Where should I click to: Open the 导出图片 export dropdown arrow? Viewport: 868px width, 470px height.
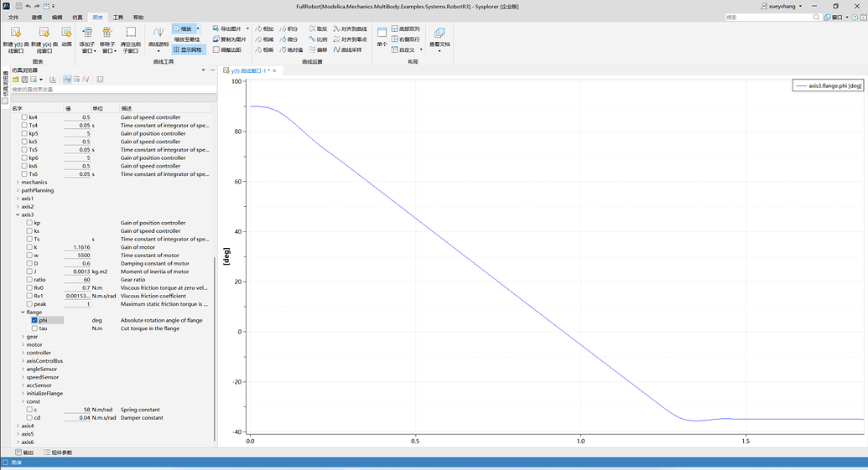coord(247,28)
